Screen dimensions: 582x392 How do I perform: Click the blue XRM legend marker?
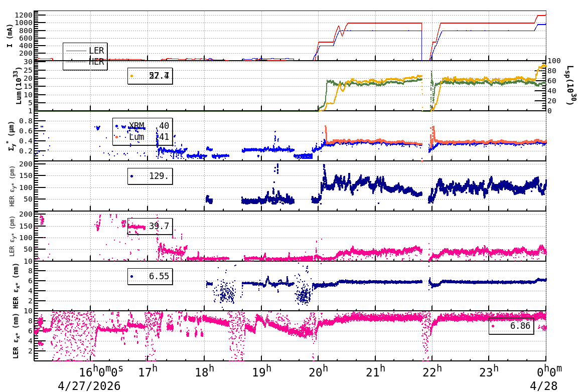pos(117,126)
